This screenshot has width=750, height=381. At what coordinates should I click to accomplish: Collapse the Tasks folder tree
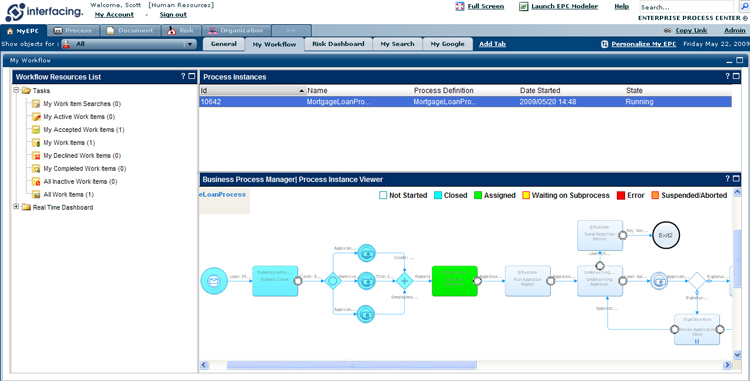click(x=16, y=90)
